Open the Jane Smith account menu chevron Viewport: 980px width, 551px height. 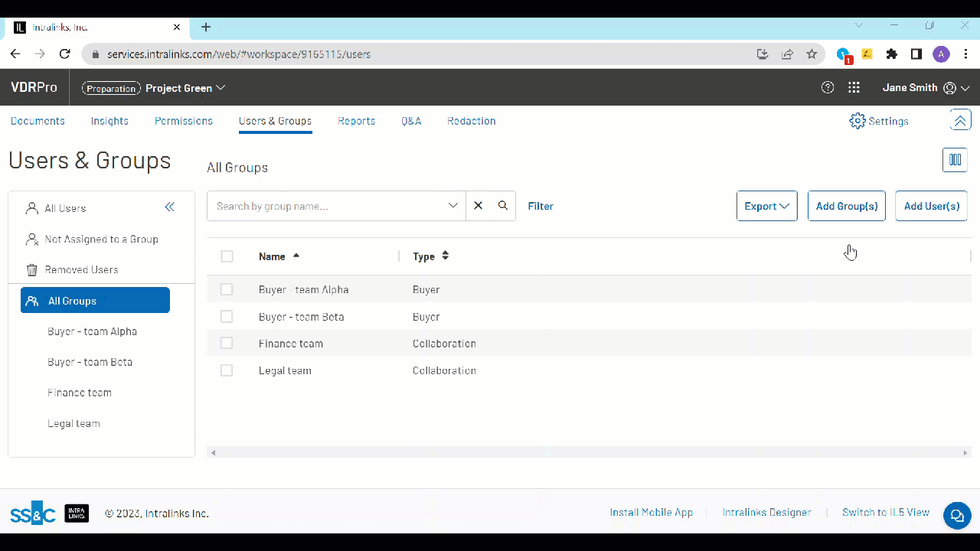(965, 88)
